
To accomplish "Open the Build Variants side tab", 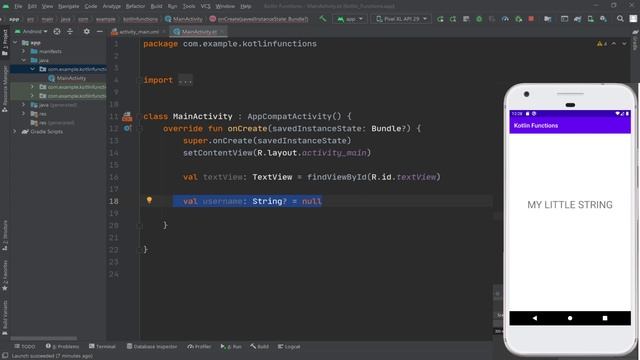I will tap(5, 318).
